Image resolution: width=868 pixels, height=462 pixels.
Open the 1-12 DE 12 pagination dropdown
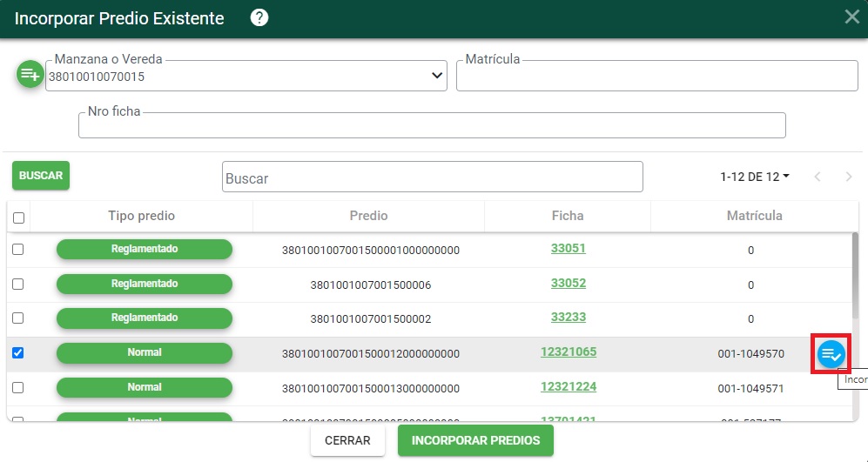(755, 177)
